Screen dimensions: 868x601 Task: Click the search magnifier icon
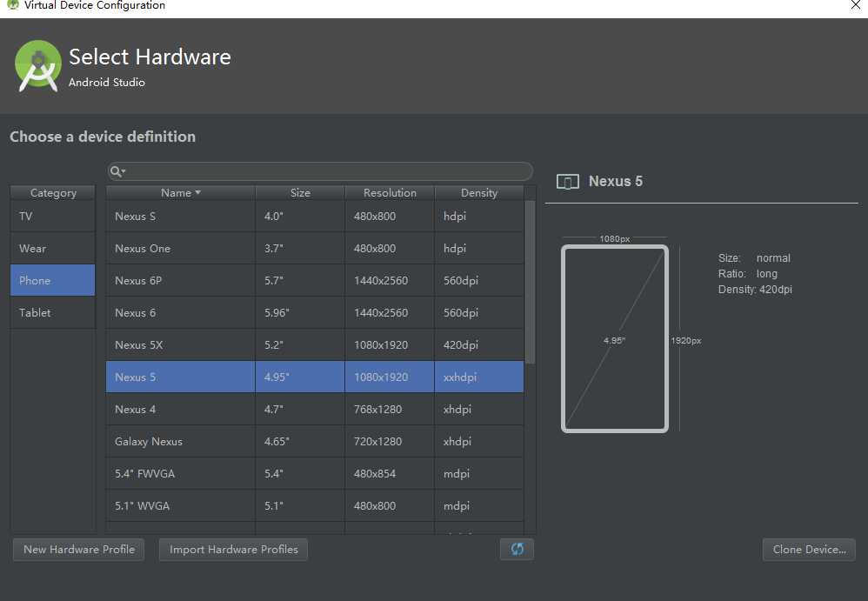click(x=117, y=171)
